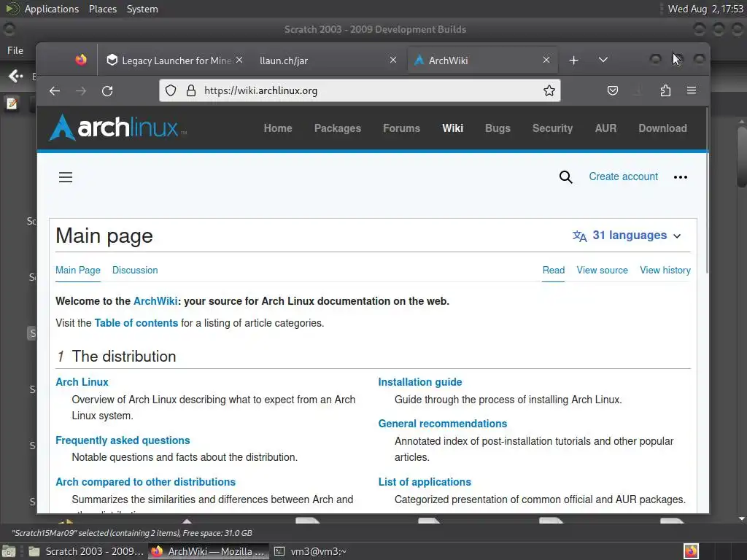Image resolution: width=747 pixels, height=560 pixels.
Task: Open the Installation guide link
Action: (419, 382)
